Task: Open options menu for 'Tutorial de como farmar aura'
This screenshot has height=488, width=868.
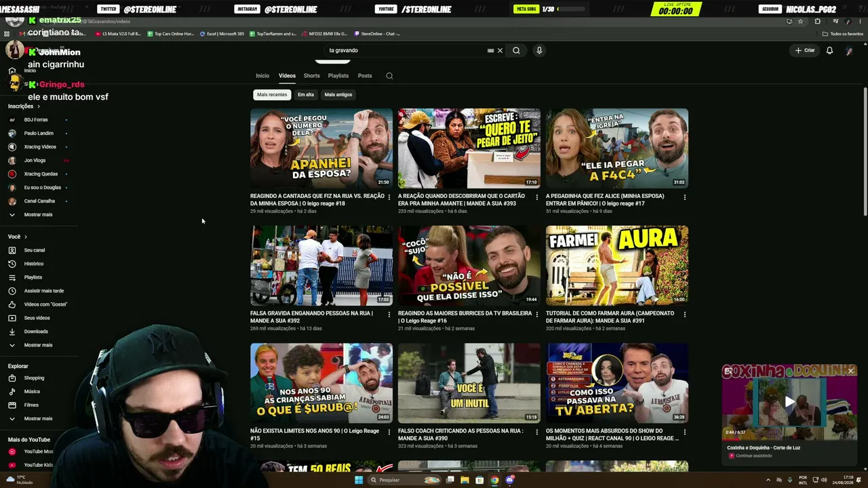Action: click(x=684, y=314)
